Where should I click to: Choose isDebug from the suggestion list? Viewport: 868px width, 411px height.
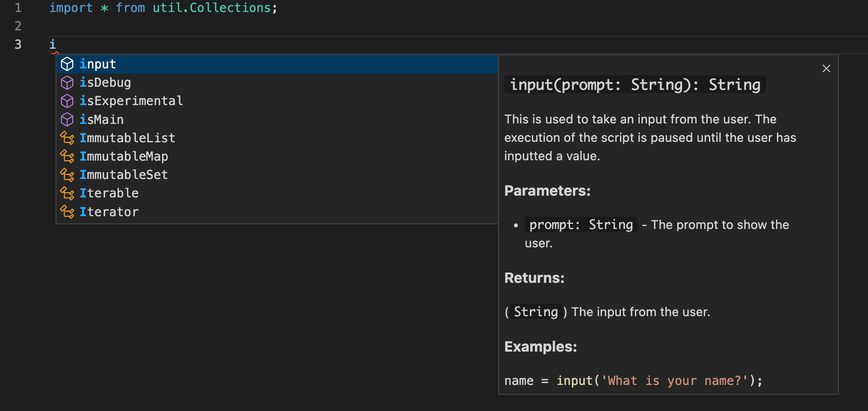105,82
